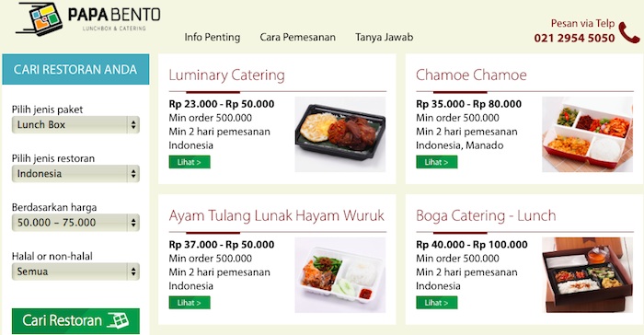Open the Halal or non-halal dropdown
Image resolution: width=644 pixels, height=335 pixels.
[75, 271]
